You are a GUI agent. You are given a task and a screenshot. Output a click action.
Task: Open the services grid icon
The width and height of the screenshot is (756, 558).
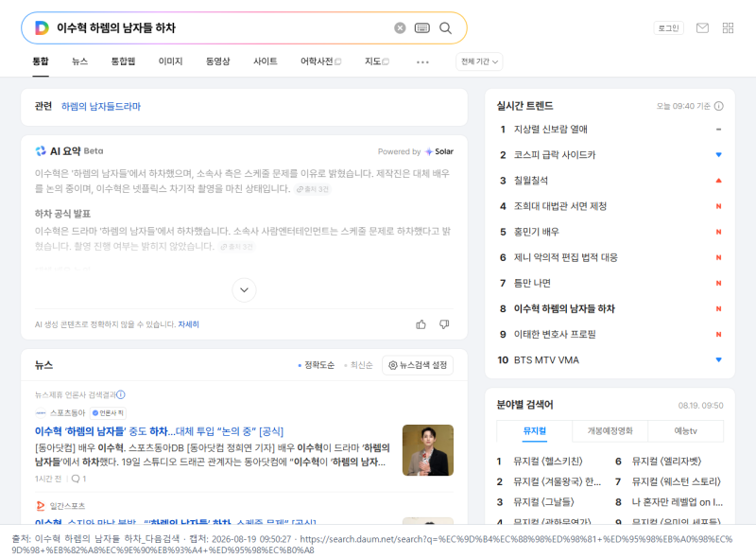[728, 28]
